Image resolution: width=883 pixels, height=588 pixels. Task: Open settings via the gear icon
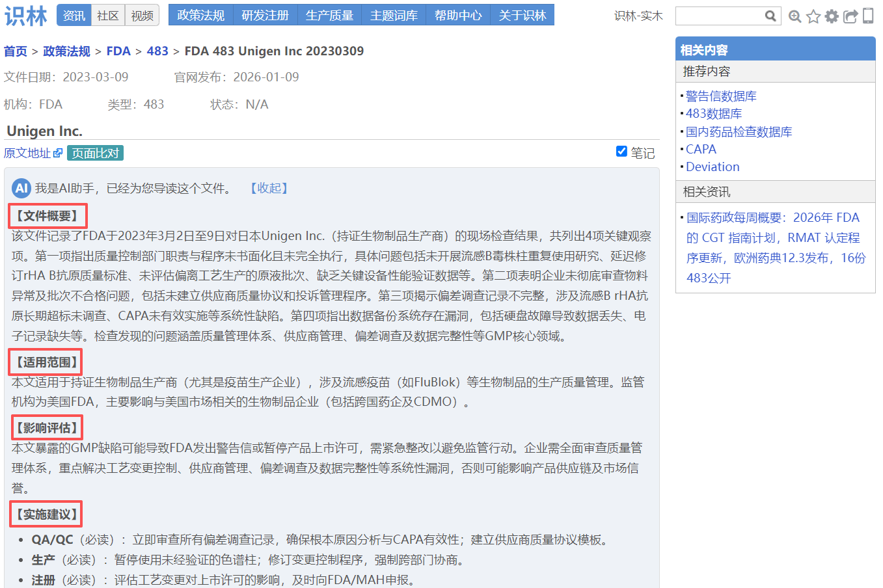(x=832, y=16)
